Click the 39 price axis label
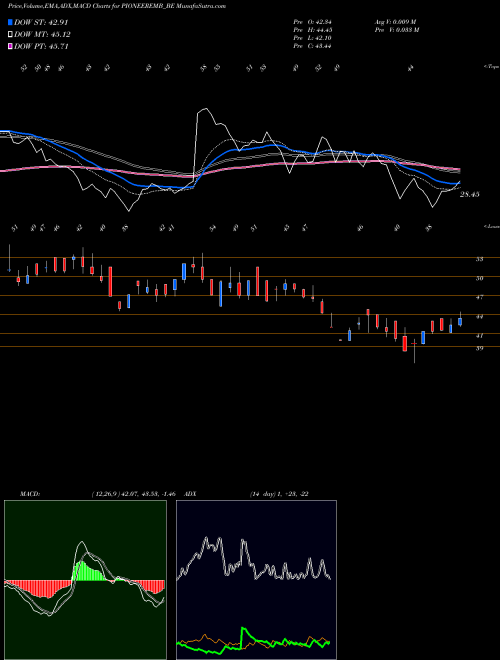 pyautogui.click(x=479, y=348)
